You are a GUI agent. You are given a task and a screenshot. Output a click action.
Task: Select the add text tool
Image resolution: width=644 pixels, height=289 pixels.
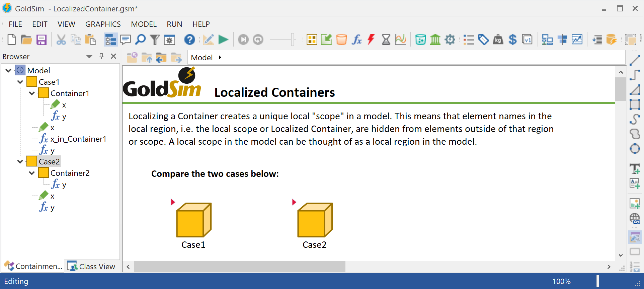click(x=635, y=169)
